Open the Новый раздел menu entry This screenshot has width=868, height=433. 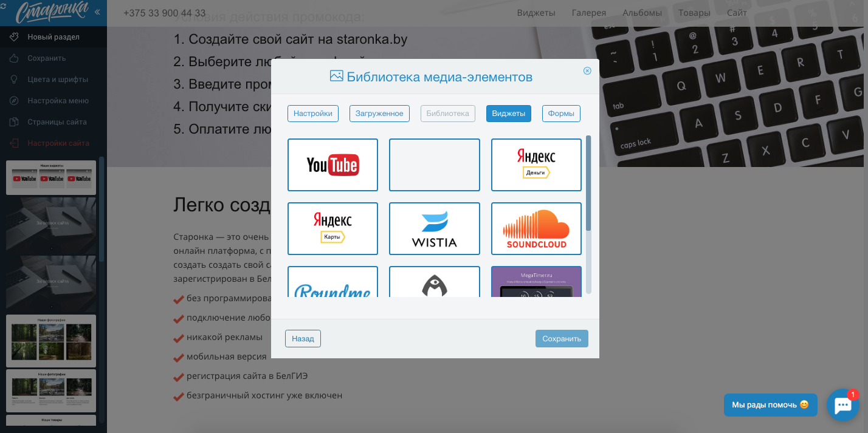(53, 37)
